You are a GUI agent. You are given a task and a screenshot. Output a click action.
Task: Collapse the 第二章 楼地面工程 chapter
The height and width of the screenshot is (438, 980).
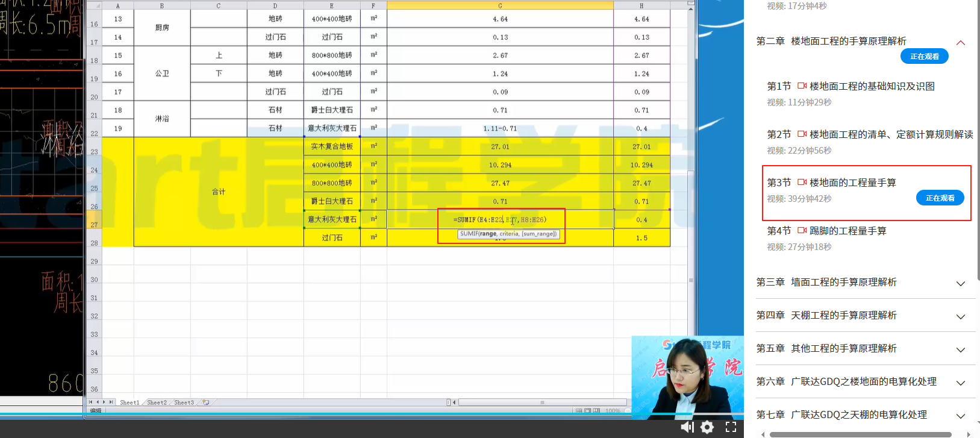coord(961,42)
